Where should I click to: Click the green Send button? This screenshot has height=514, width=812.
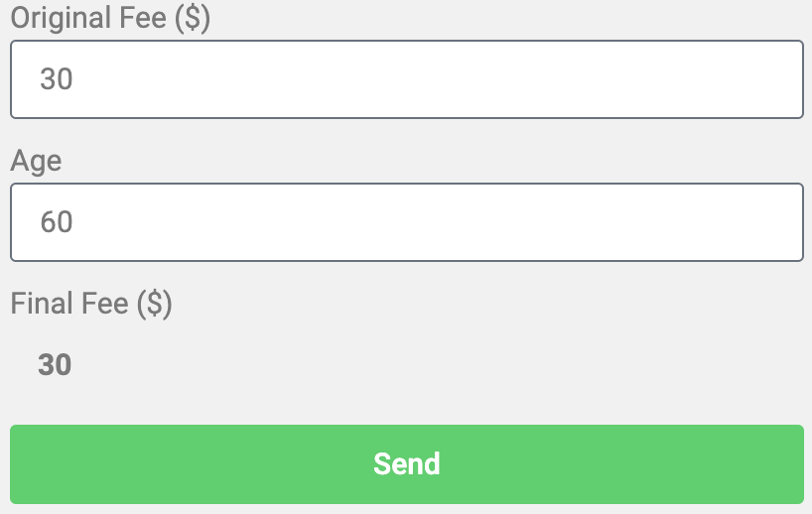(x=407, y=463)
